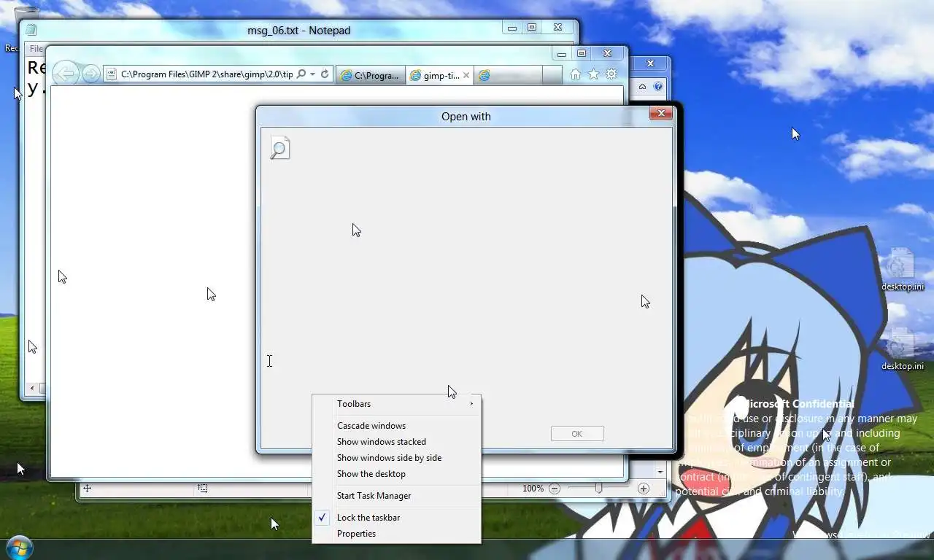
Task: Click the selection size status bar icon
Action: 202,489
